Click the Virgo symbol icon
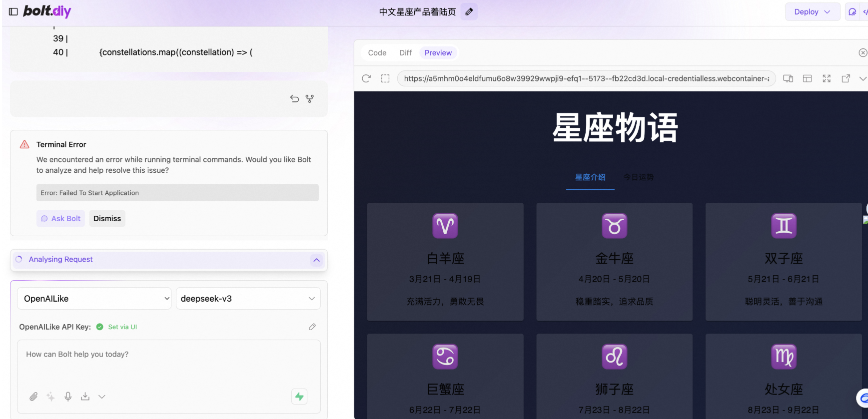Viewport: 868px width, 419px height. [784, 357]
